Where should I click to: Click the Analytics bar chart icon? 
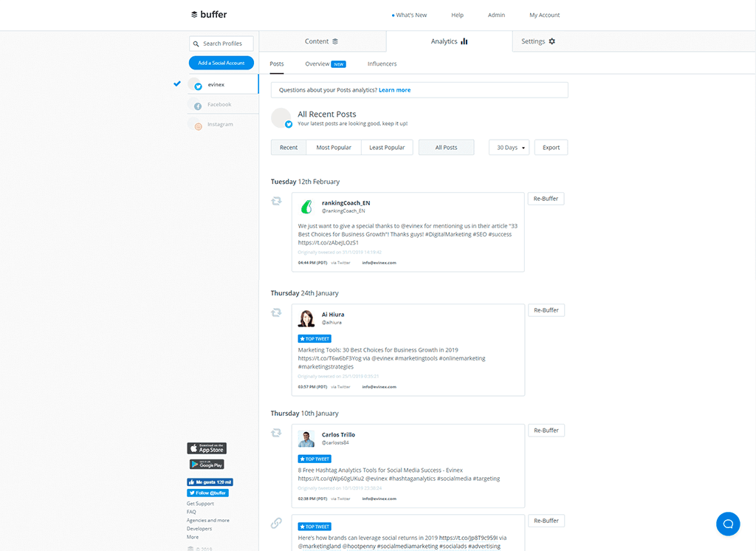(x=464, y=41)
